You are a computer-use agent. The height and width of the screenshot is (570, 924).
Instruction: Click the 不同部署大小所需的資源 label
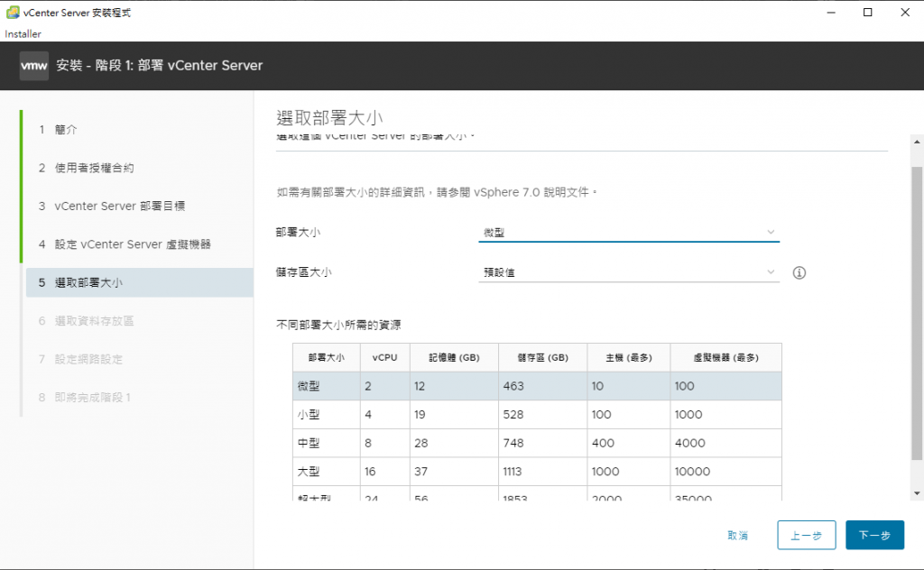(x=339, y=325)
